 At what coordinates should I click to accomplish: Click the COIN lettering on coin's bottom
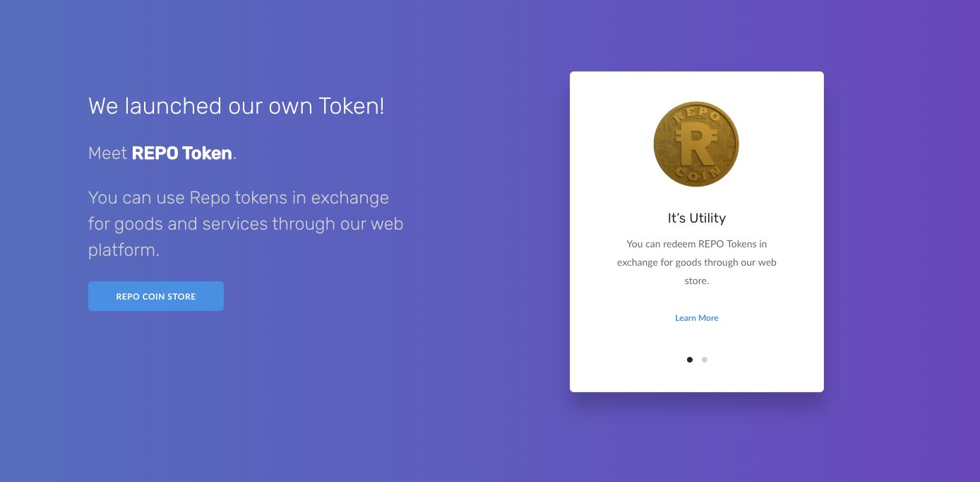(x=697, y=174)
